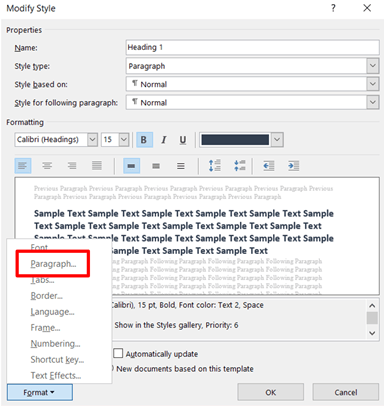
Task: Open font size dropdown showing 15
Action: pos(124,140)
